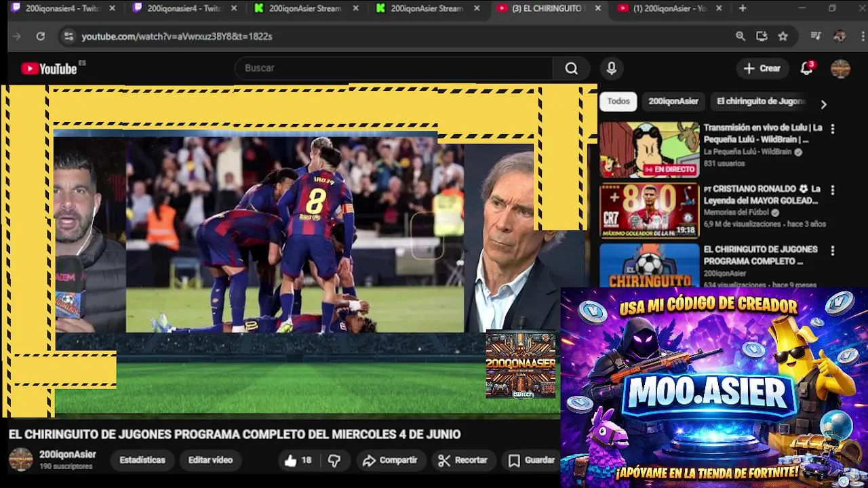Start voice search with the microphone icon
The width and height of the screenshot is (868, 488).
pos(611,68)
